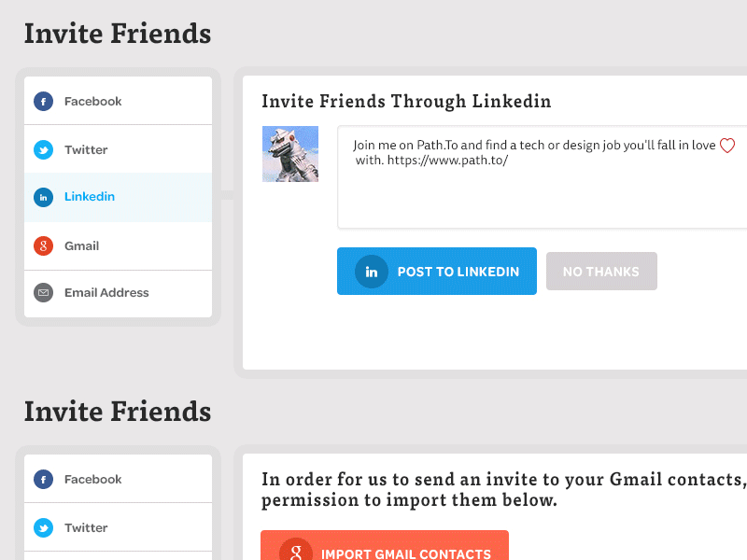Click the gray envelope Email Address icon
The image size is (747, 560).
(43, 292)
